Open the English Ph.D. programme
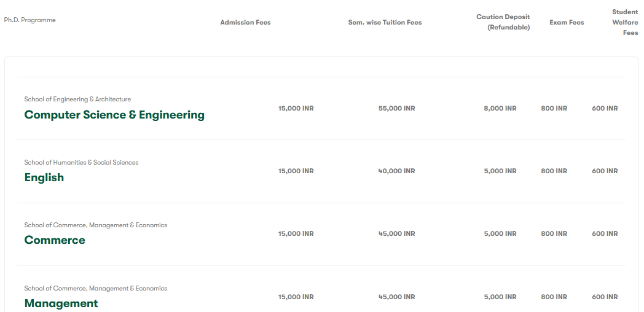The image size is (644, 312). coord(44,177)
